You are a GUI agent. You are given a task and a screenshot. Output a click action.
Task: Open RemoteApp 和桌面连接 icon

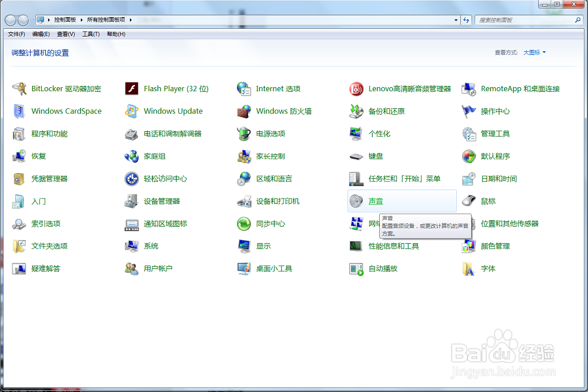click(x=469, y=89)
